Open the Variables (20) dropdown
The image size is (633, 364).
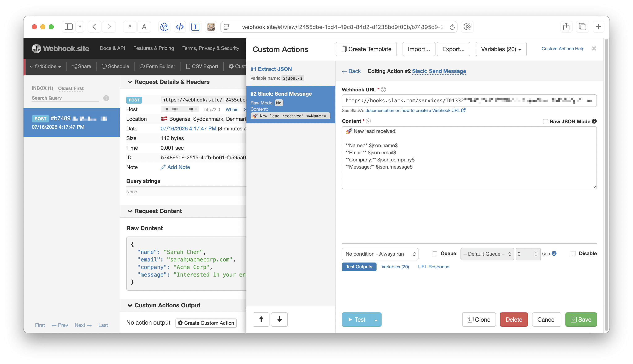tap(501, 49)
